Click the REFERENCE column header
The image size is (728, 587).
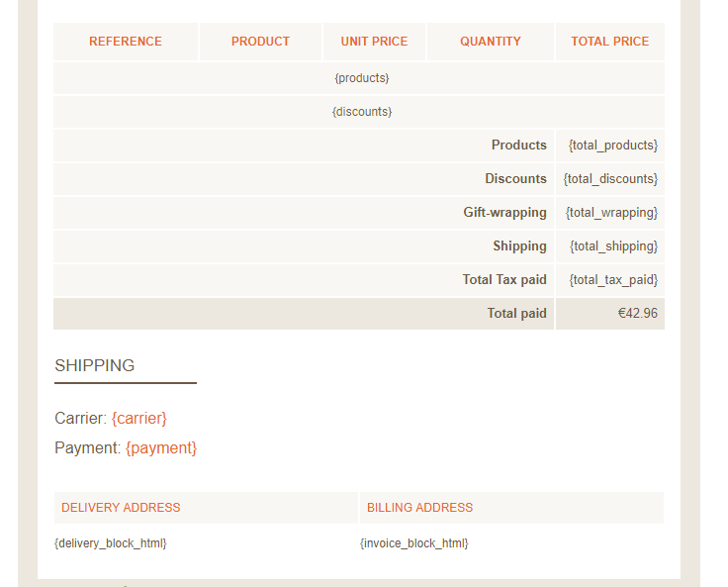(x=126, y=42)
